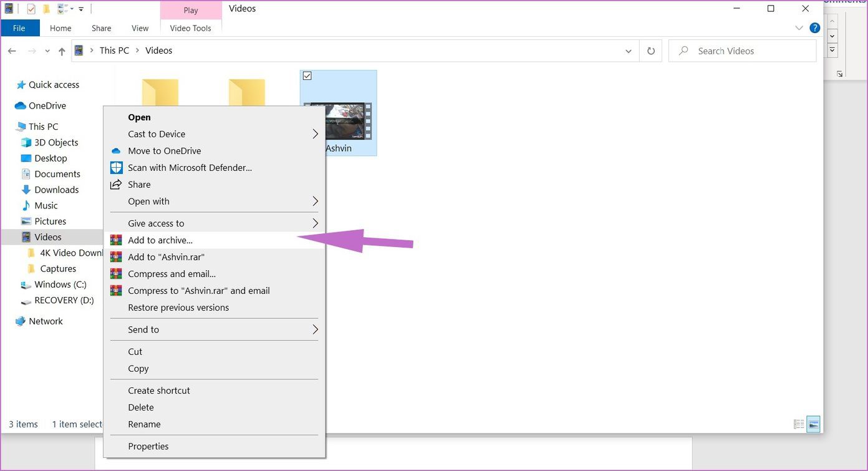Click WinRAR icon beside Compress to "Ashvin.rar" and email
868x471 pixels.
pyautogui.click(x=116, y=291)
